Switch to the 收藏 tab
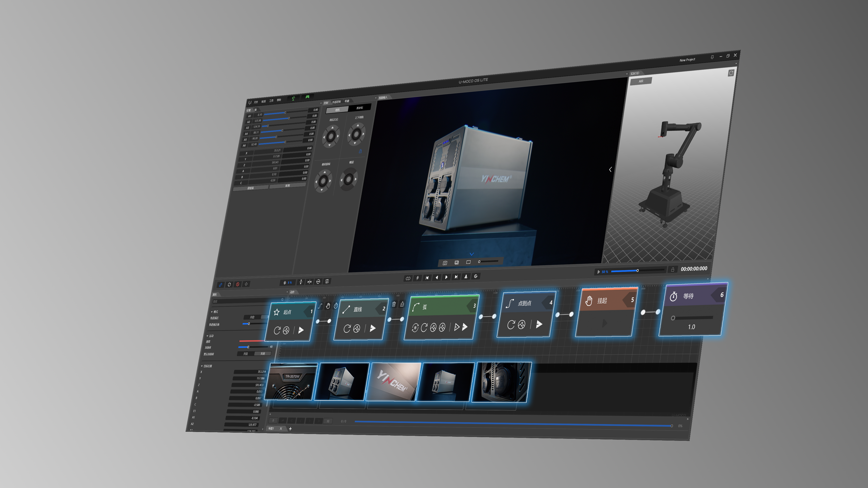 (x=347, y=101)
